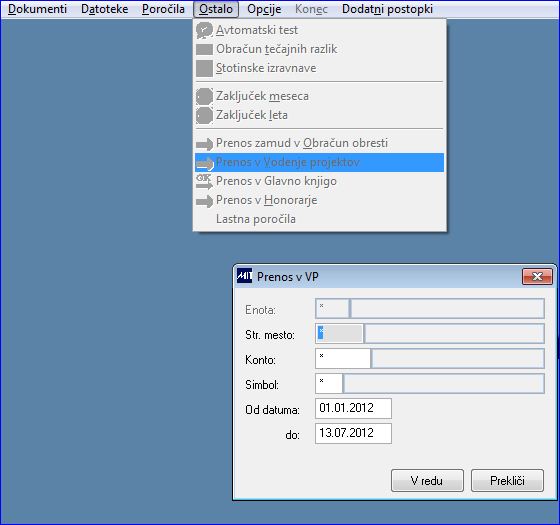This screenshot has width=560, height=525.
Task: Click the arrow icon beside Prenos v Honorarje
Action: pos(204,201)
